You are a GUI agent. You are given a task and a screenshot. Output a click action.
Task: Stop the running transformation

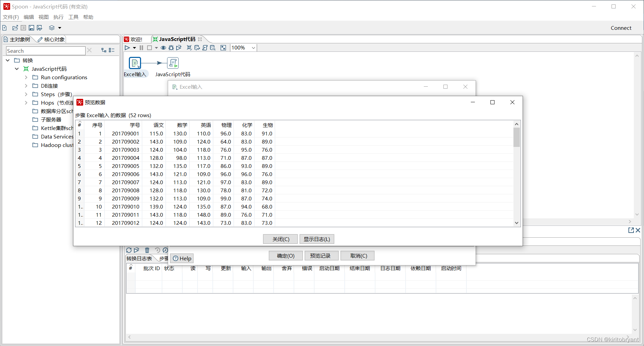[x=150, y=48]
